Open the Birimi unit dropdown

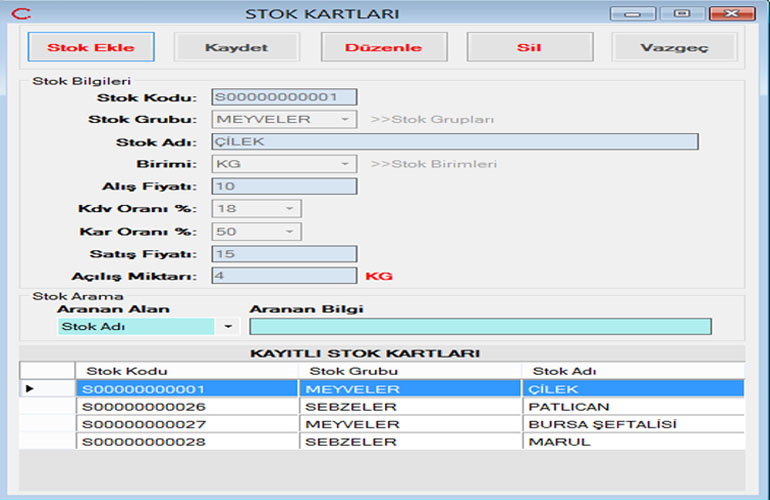pyautogui.click(x=344, y=164)
